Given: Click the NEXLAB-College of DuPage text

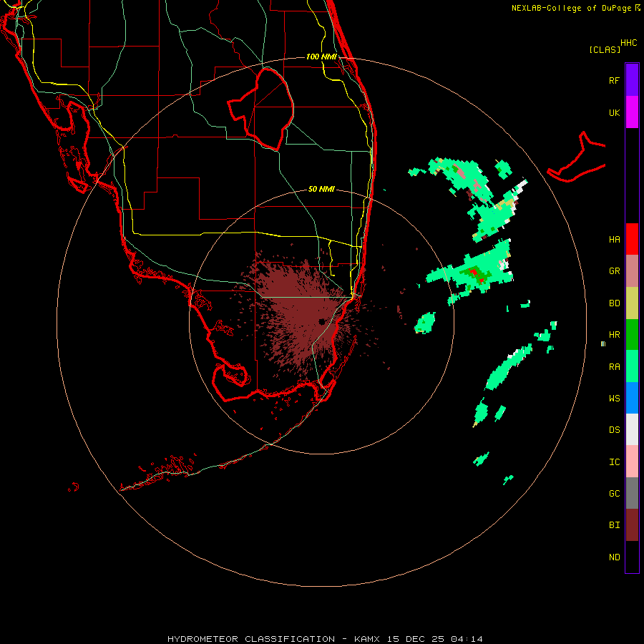Looking at the screenshot, I should pos(572,8).
